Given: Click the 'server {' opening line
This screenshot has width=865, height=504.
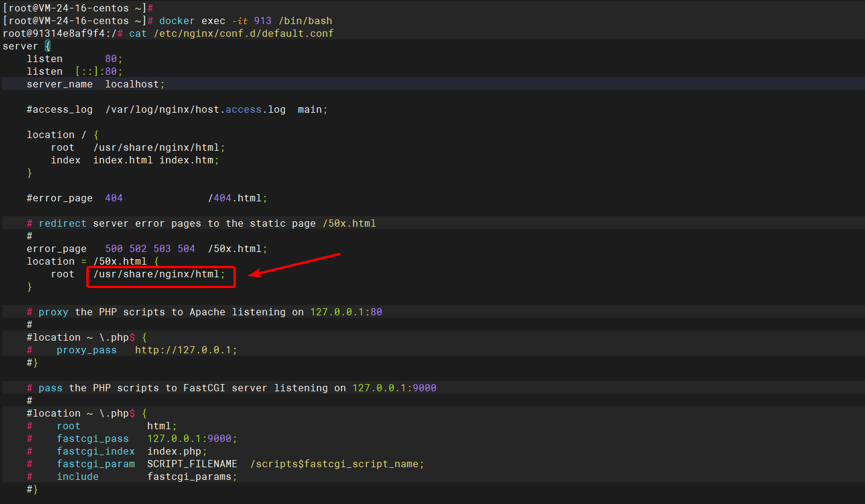Looking at the screenshot, I should coord(27,46).
